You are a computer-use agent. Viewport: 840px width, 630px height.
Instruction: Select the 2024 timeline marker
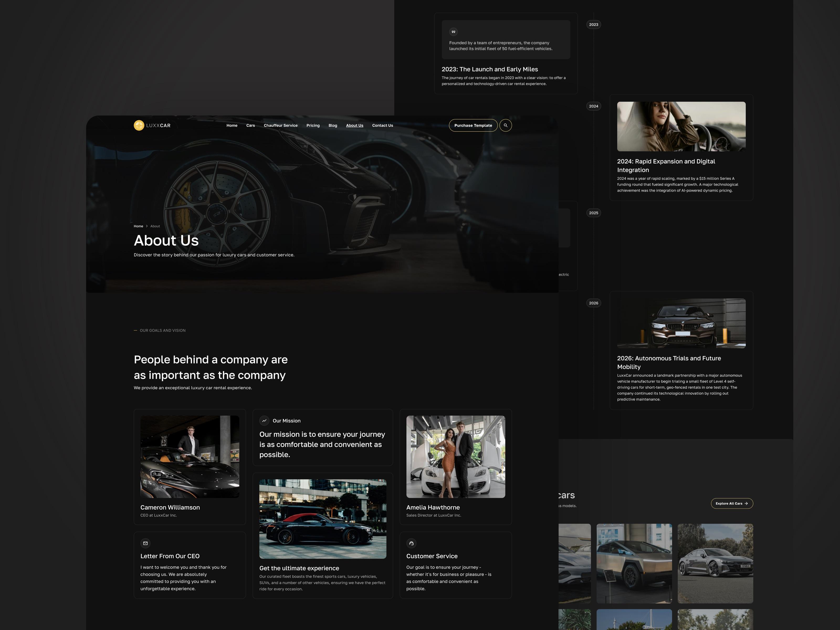click(x=594, y=106)
